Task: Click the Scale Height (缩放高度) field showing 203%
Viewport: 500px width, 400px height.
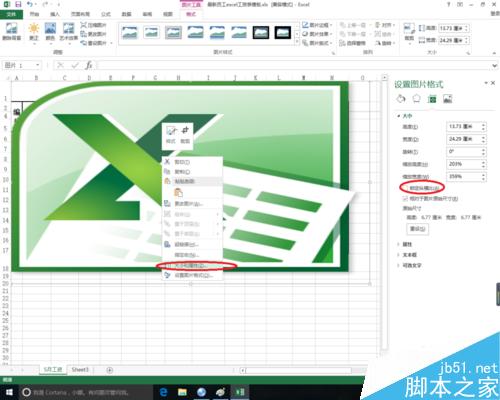Action: click(x=466, y=164)
